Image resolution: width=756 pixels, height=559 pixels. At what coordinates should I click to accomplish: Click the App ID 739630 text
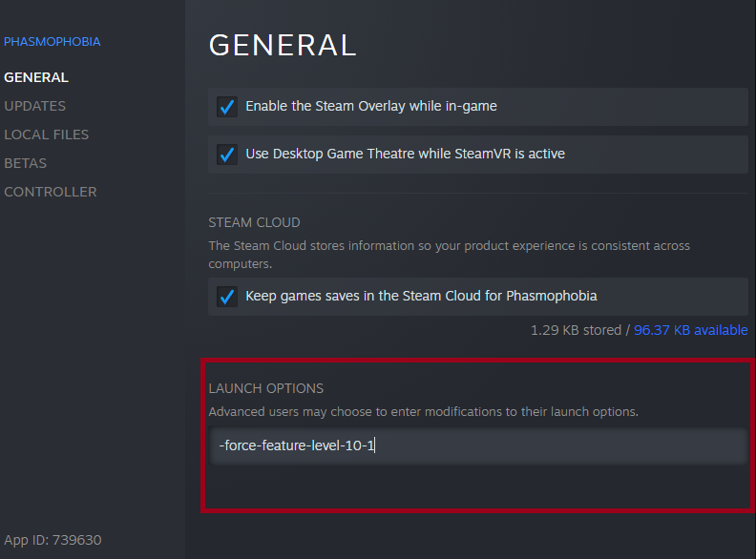pyautogui.click(x=52, y=540)
